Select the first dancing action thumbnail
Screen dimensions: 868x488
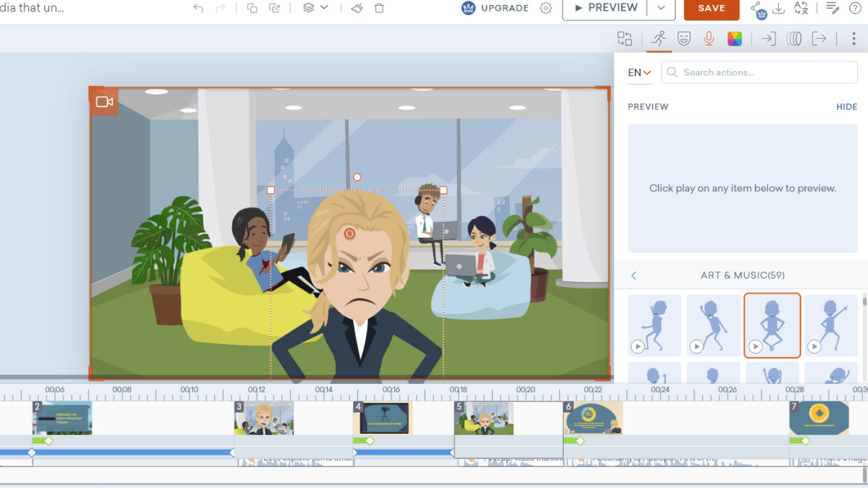click(655, 325)
